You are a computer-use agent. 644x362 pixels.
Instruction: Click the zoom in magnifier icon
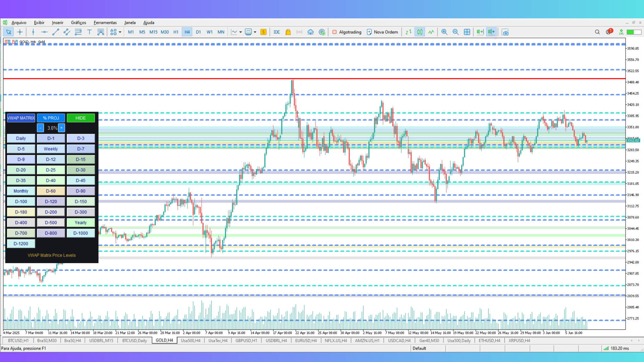[444, 32]
